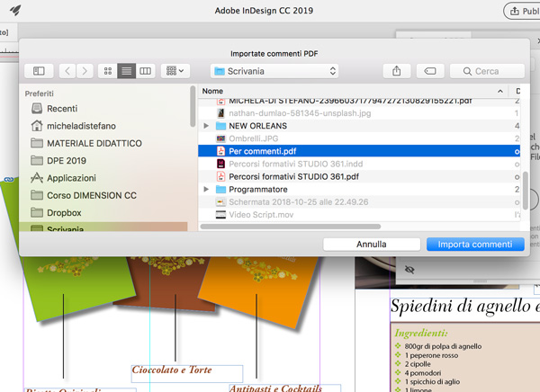Click the home icon beside micheladistefano
This screenshot has height=392, width=540.
37,126
